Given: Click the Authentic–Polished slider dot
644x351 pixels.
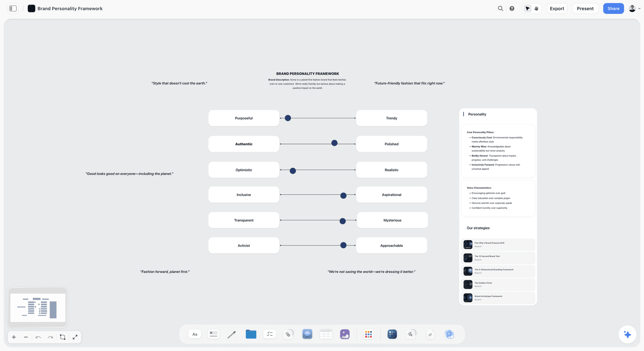Looking at the screenshot, I should click(x=334, y=143).
